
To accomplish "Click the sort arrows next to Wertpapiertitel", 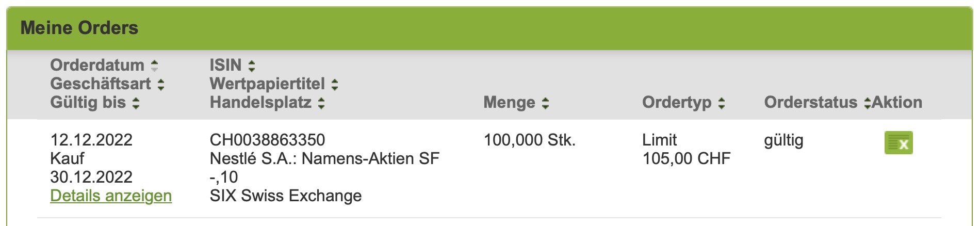I will [x=335, y=84].
